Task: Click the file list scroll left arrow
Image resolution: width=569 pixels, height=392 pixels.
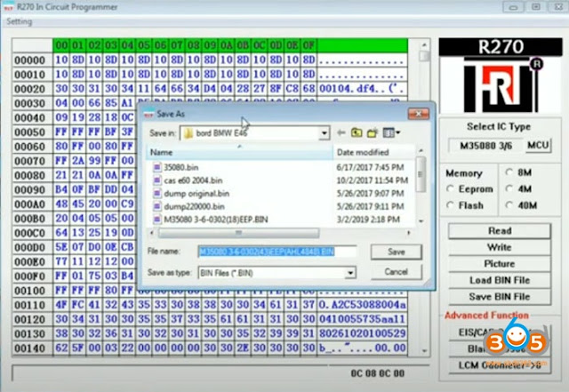Action: (152, 233)
